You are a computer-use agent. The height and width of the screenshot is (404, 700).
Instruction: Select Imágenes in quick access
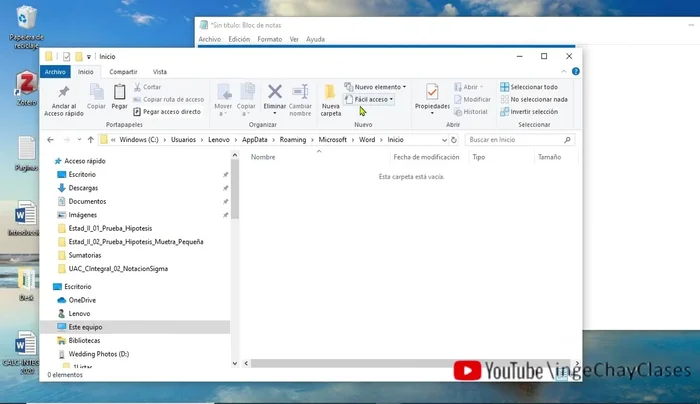click(83, 215)
